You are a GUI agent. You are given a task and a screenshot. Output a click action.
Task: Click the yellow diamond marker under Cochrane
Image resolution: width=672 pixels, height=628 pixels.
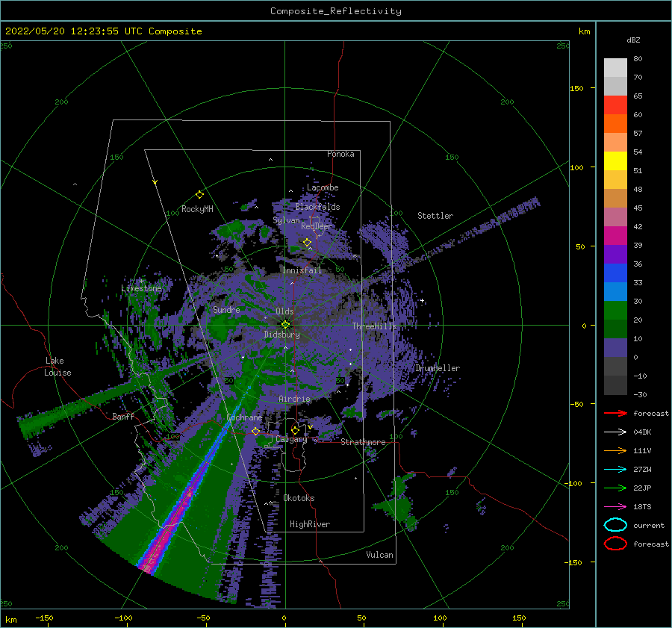pos(255,432)
